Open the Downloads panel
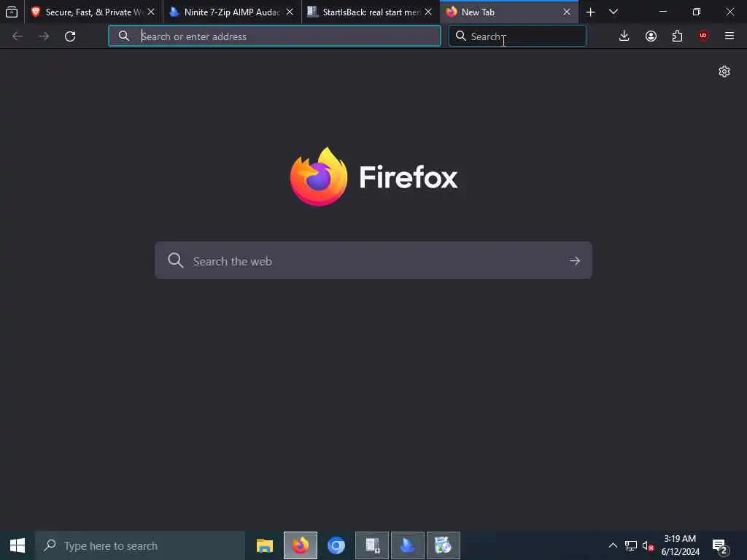The width and height of the screenshot is (747, 560). click(x=624, y=36)
